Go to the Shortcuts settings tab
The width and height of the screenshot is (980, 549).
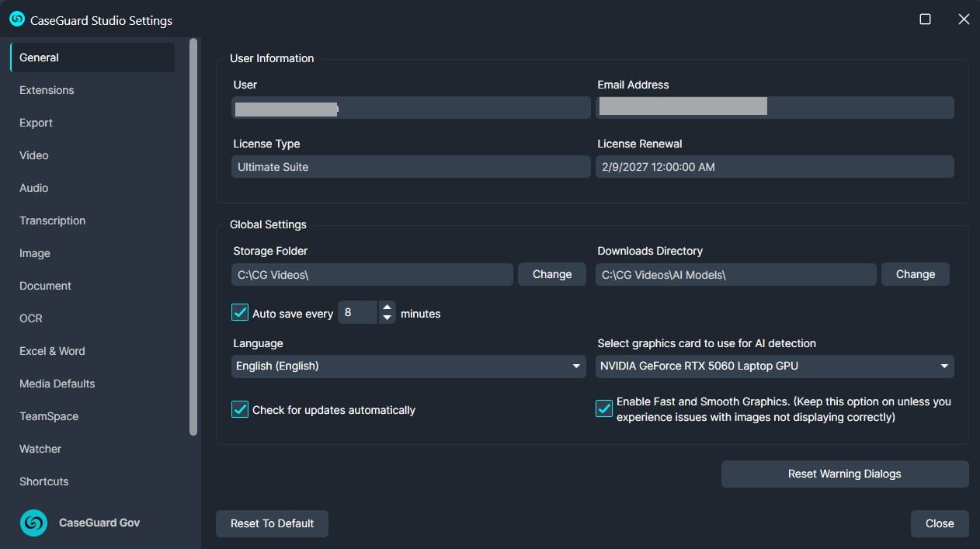coord(43,481)
